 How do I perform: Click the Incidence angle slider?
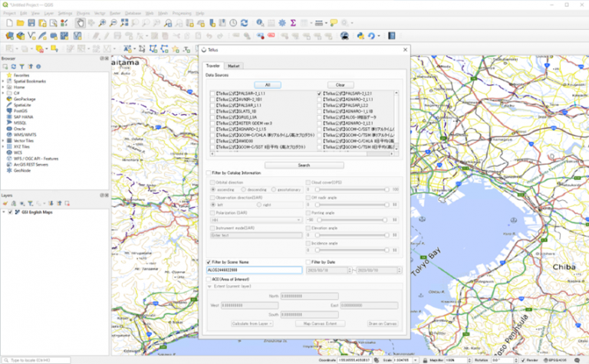(x=352, y=251)
